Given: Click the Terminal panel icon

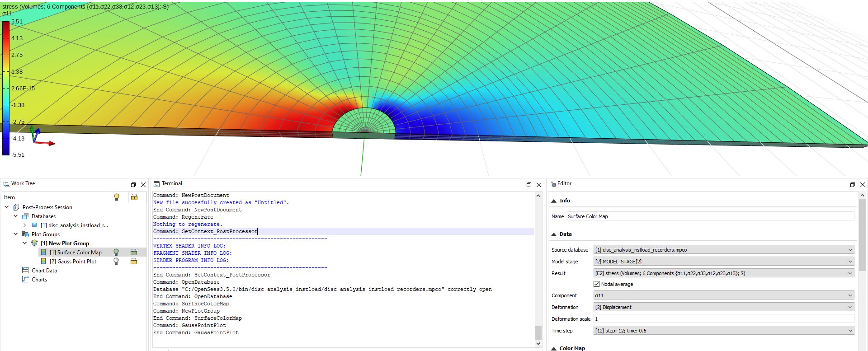Looking at the screenshot, I should [x=156, y=184].
